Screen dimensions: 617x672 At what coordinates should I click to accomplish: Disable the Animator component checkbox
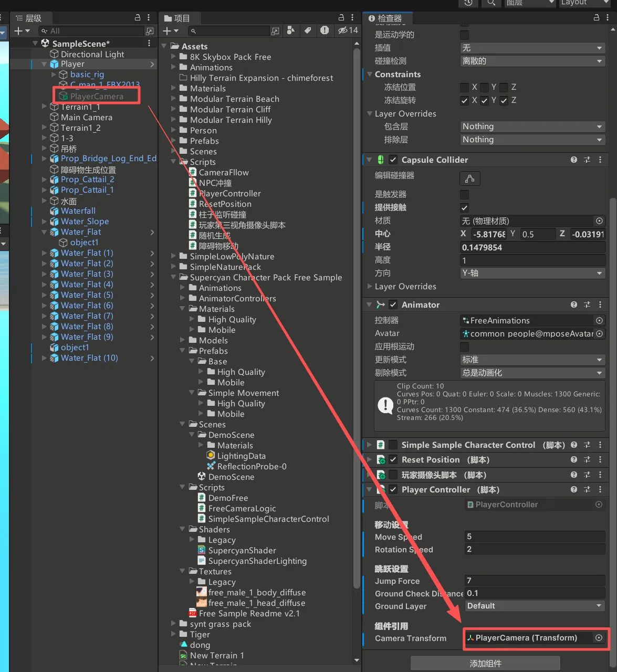[x=393, y=304]
